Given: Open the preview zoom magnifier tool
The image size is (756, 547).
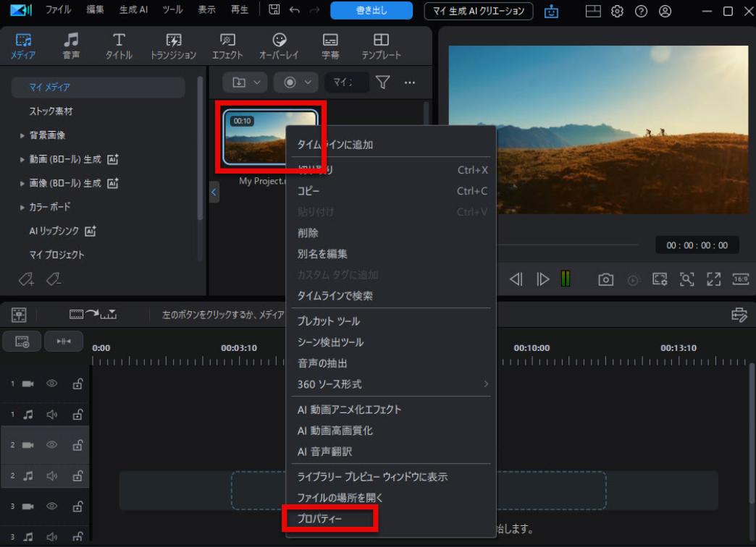Looking at the screenshot, I should click(686, 279).
